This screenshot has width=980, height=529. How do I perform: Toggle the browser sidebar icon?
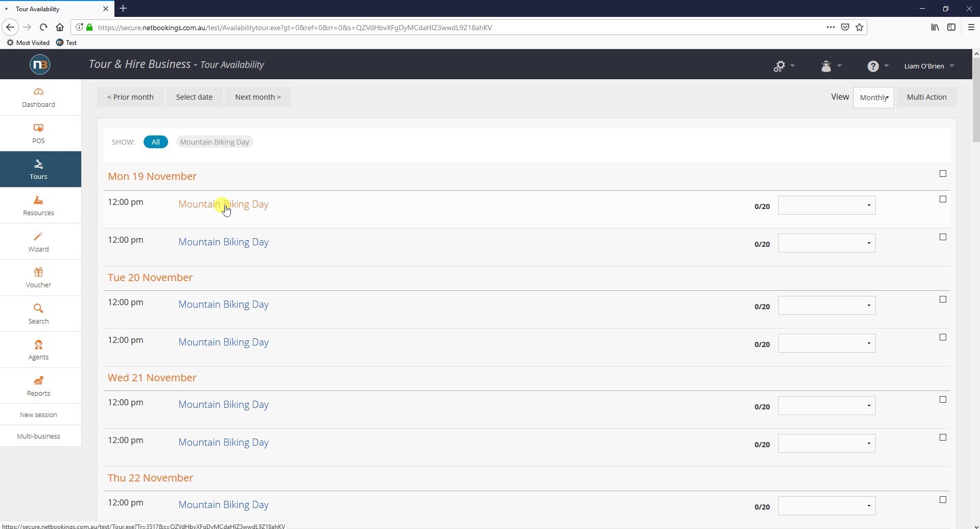(951, 27)
